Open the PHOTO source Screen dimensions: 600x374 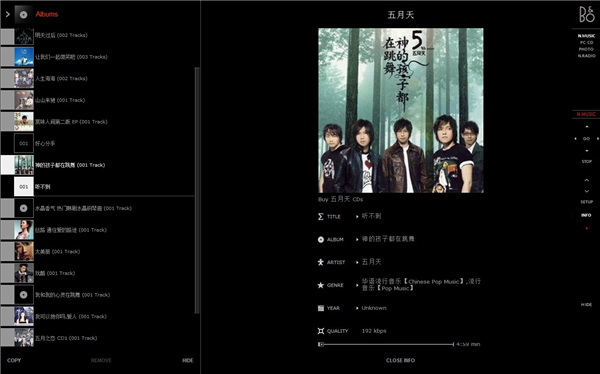(x=586, y=49)
